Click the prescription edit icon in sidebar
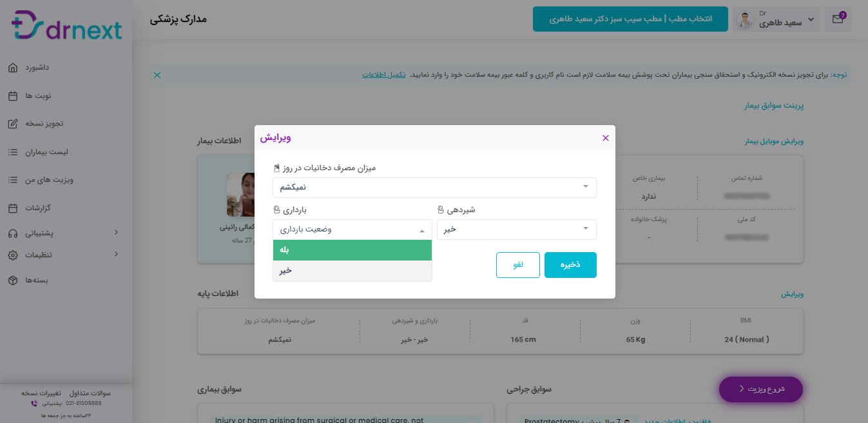Screen dimensions: 868x423 (x=13, y=124)
